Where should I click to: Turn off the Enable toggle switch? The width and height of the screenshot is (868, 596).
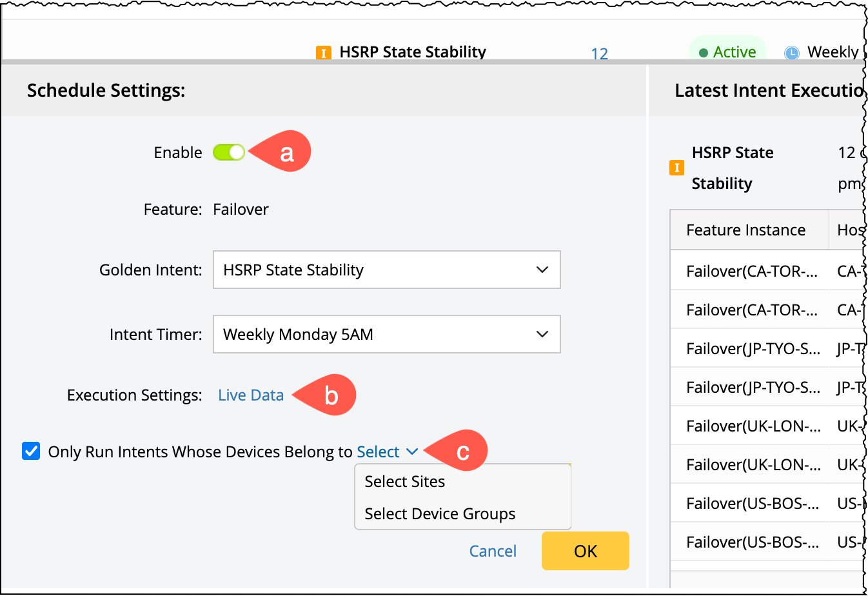click(229, 152)
